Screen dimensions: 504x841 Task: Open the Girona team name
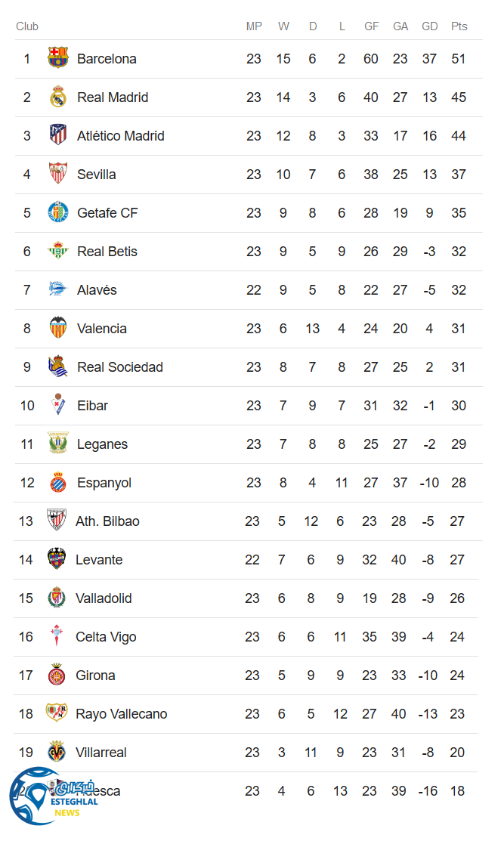click(x=95, y=676)
